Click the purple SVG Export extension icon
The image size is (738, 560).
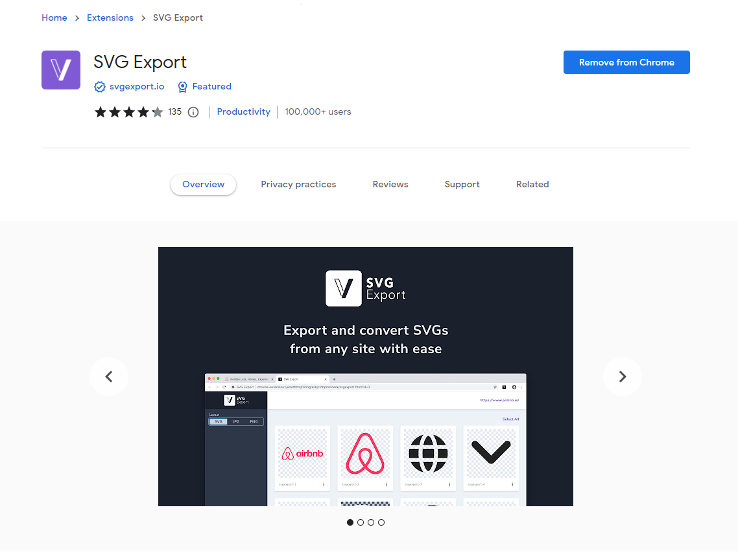(x=61, y=70)
